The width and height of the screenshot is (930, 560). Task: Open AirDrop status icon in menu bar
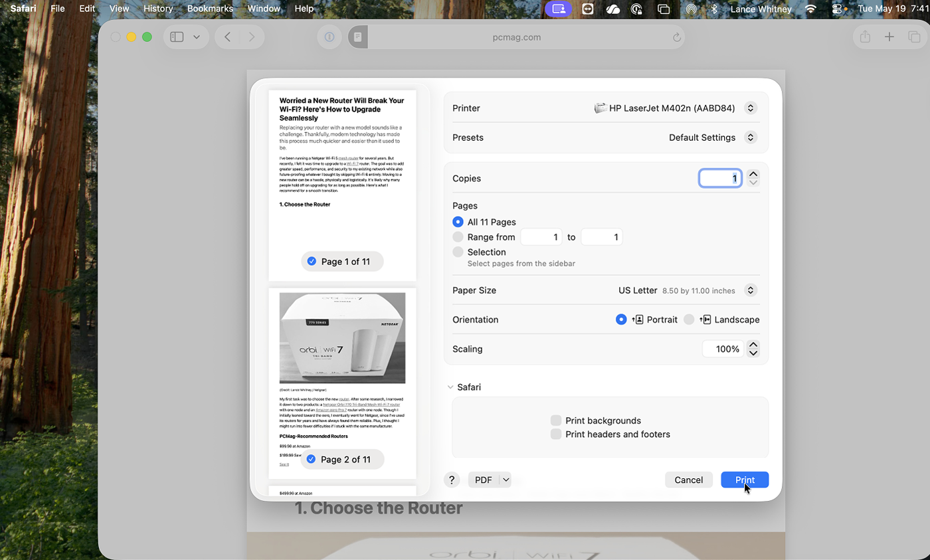[x=691, y=9]
